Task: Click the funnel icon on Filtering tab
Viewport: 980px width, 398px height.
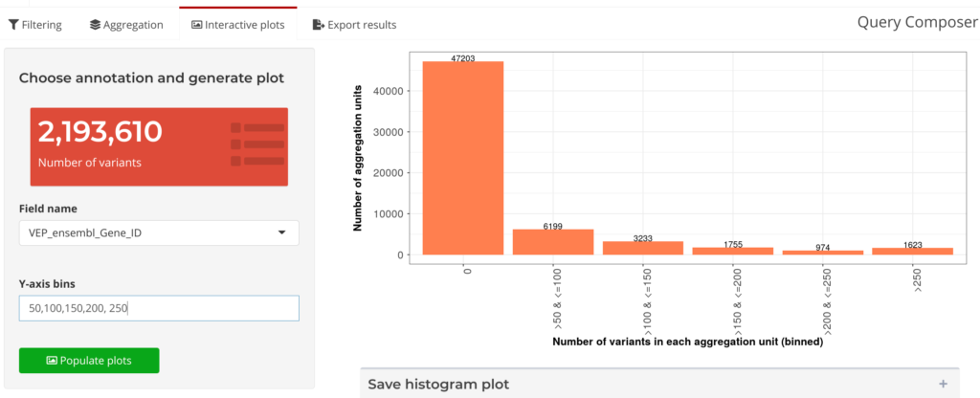Action: click(13, 25)
